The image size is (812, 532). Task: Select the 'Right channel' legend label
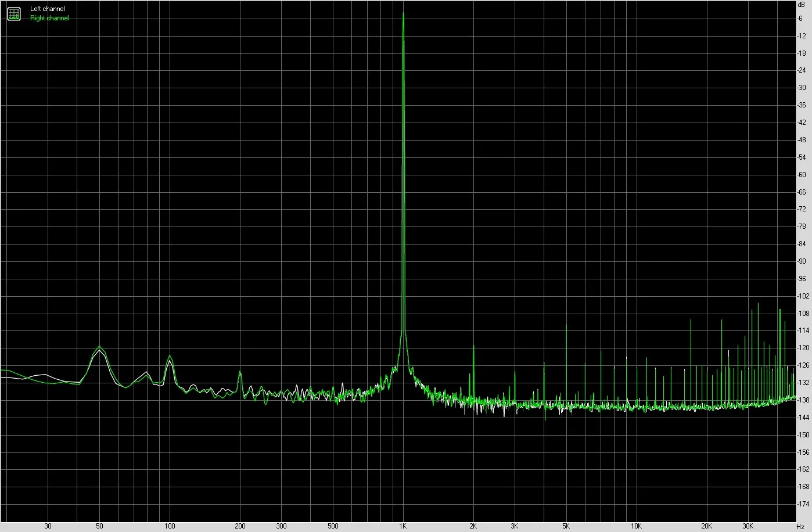click(x=49, y=18)
